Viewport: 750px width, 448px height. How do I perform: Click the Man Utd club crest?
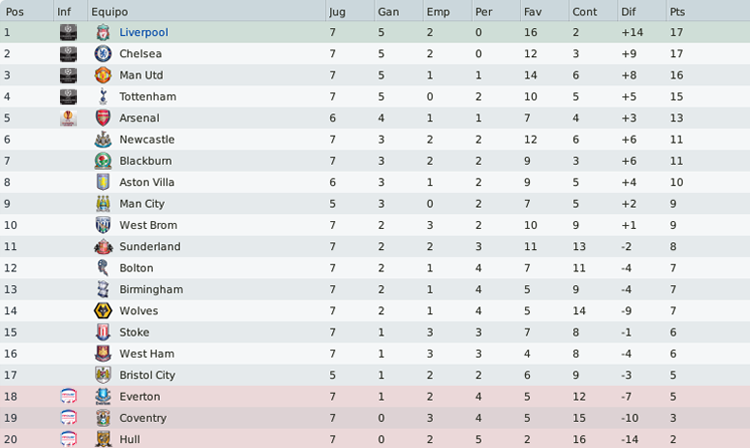(x=103, y=75)
